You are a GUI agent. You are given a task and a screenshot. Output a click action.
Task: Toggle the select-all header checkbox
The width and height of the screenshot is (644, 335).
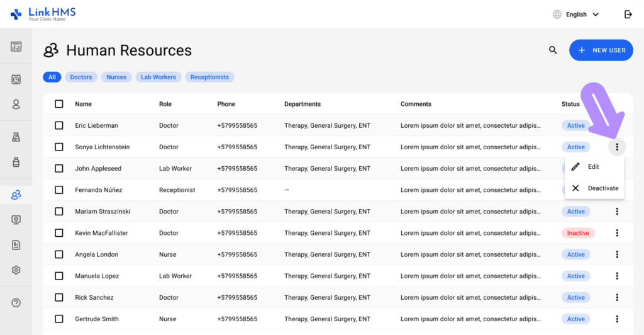pos(59,104)
